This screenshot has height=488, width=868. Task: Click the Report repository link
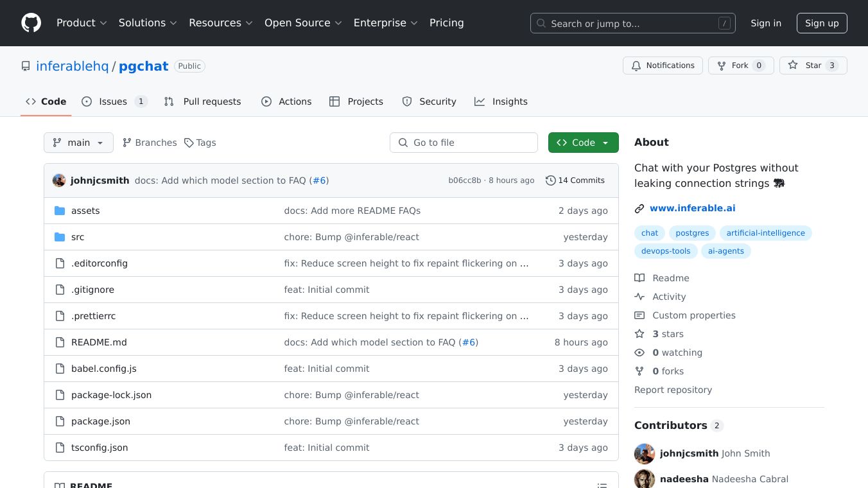click(673, 390)
